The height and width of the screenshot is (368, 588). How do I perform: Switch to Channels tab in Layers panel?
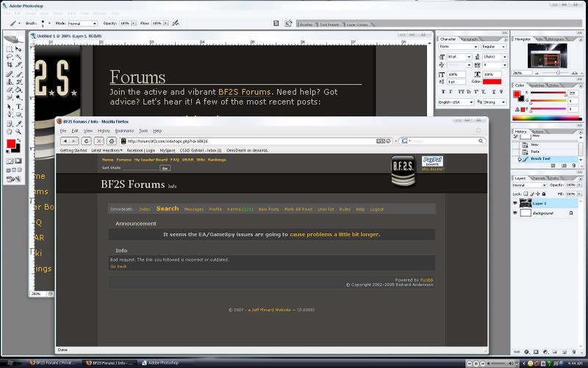538,178
